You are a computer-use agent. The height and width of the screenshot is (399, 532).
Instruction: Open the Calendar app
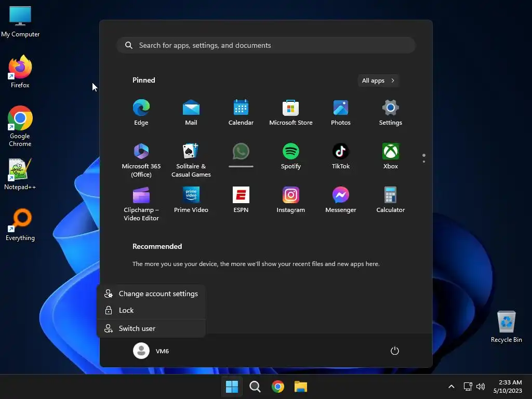point(241,113)
